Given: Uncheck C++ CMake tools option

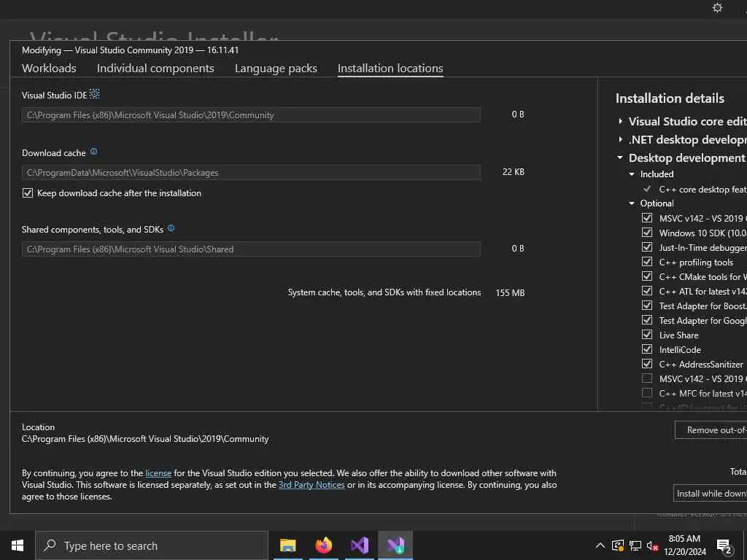Looking at the screenshot, I should pyautogui.click(x=646, y=276).
